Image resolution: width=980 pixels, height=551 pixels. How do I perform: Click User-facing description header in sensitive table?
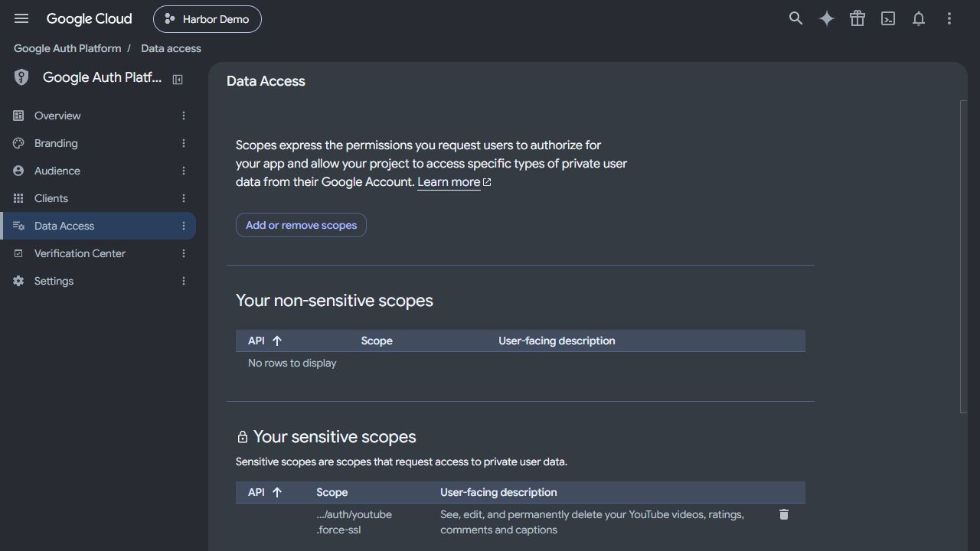[498, 492]
